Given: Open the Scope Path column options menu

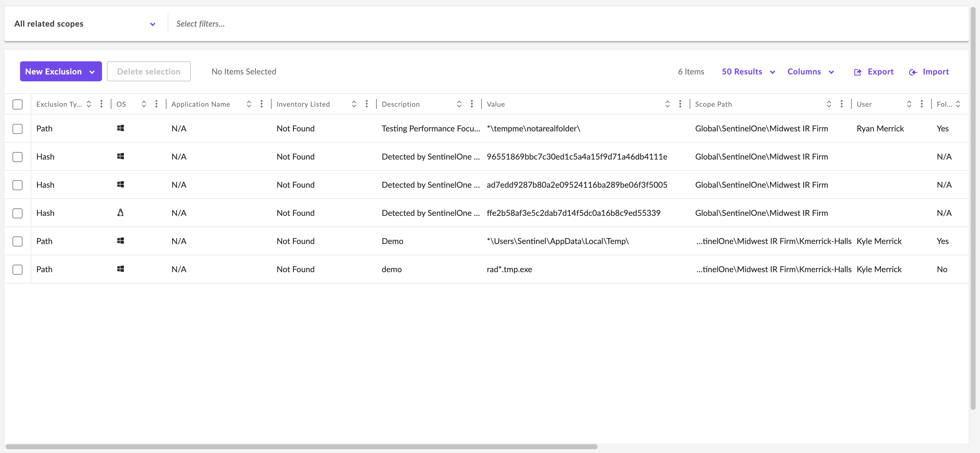Looking at the screenshot, I should click(x=841, y=104).
